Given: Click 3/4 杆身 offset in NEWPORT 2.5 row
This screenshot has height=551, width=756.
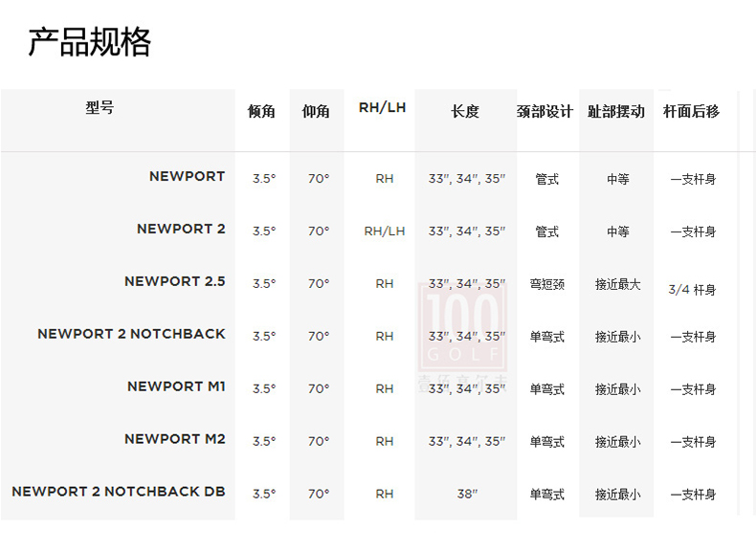Looking at the screenshot, I should point(692,290).
